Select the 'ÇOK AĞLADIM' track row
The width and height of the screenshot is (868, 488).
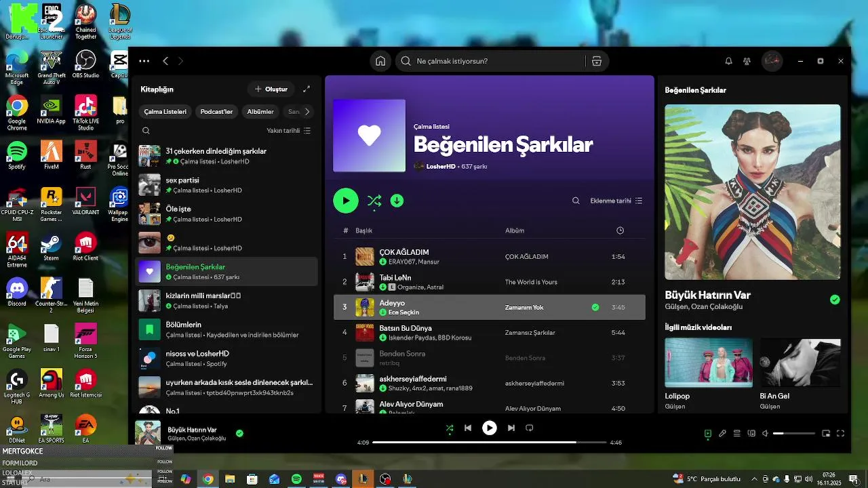coord(490,256)
